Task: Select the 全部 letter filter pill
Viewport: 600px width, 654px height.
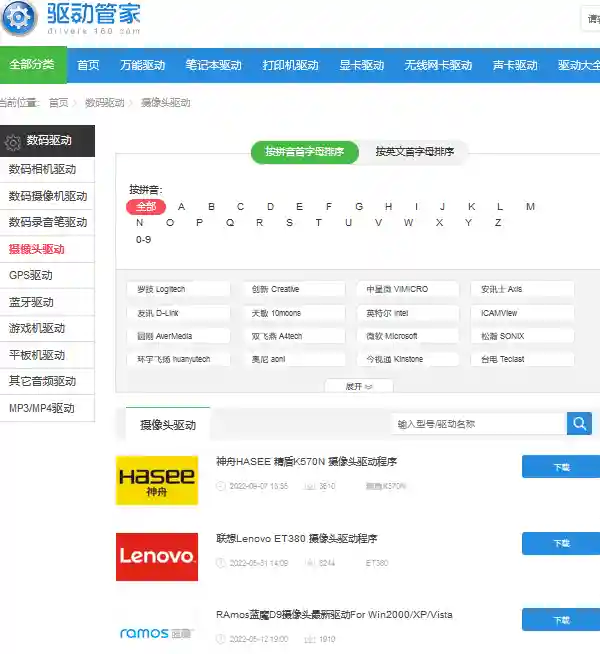Action: (146, 207)
